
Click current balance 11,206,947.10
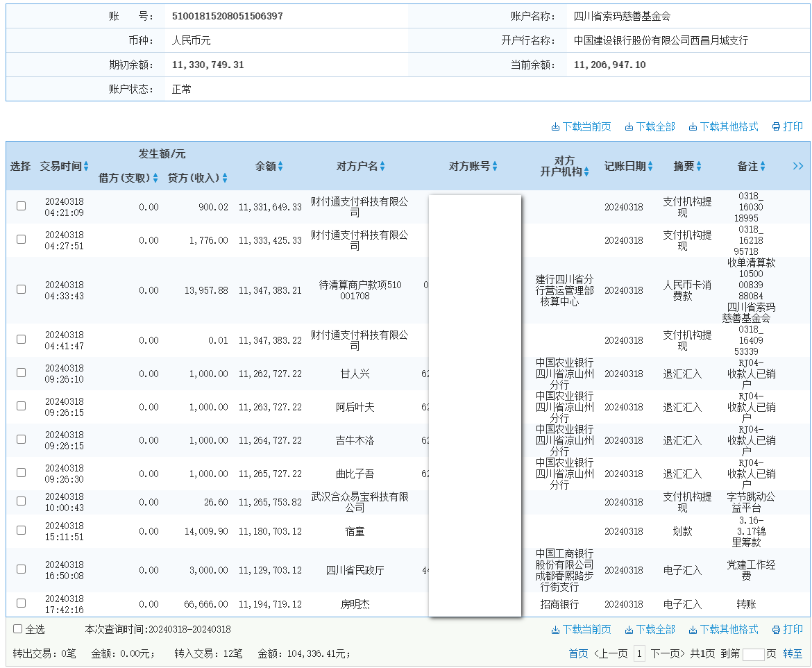609,65
